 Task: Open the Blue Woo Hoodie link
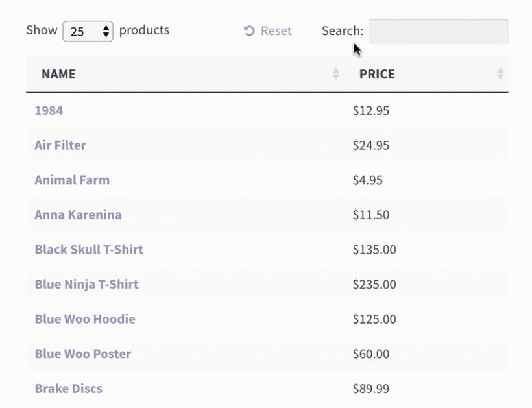[85, 319]
